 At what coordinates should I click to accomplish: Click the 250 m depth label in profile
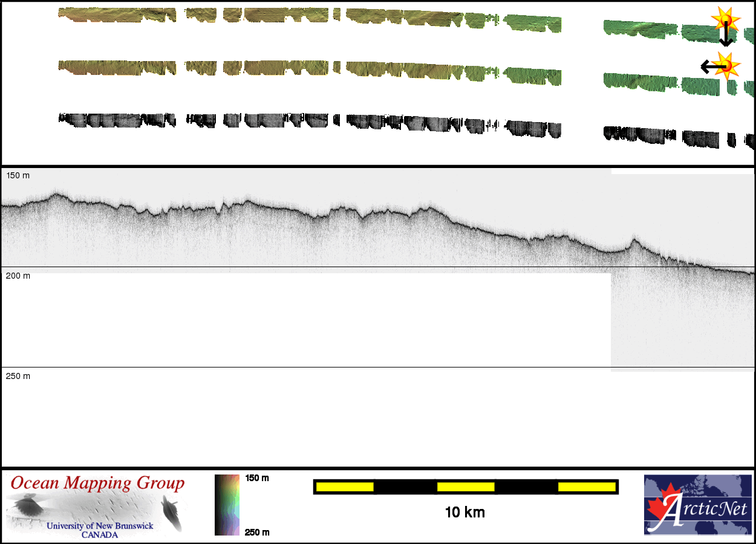click(18, 376)
